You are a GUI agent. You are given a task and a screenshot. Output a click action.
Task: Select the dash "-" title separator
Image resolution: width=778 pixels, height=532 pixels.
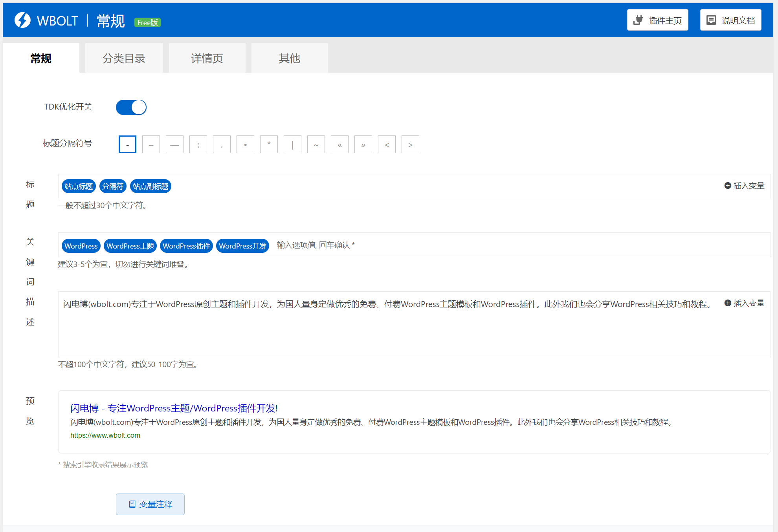point(127,144)
